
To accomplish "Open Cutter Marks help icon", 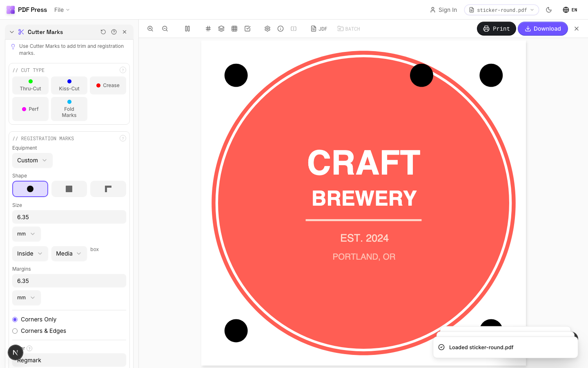I will point(114,32).
